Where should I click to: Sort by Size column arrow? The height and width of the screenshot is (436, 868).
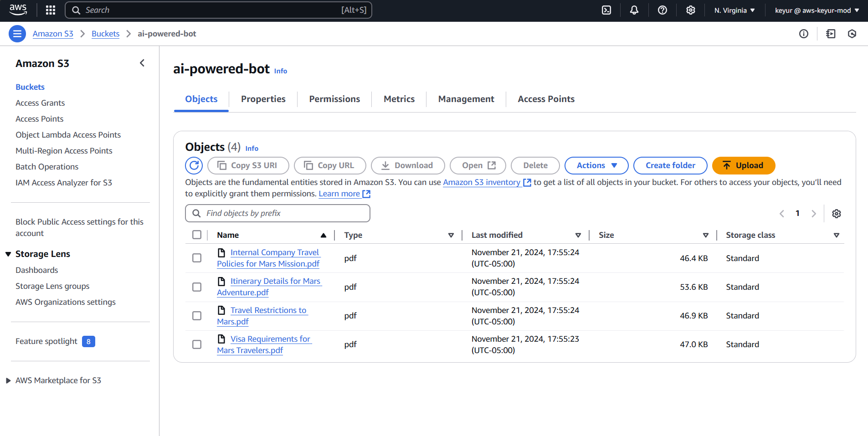tap(706, 235)
